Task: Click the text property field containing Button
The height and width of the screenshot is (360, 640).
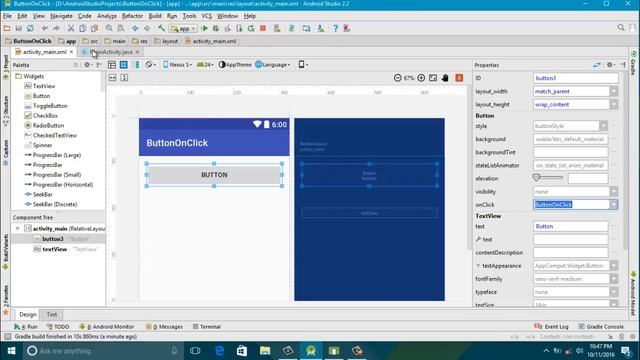Action: (x=570, y=226)
